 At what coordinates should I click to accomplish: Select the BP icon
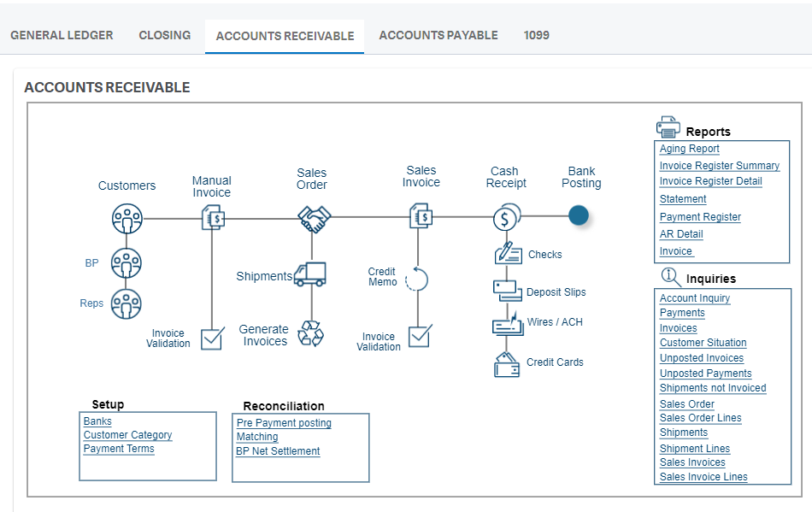pos(127,262)
